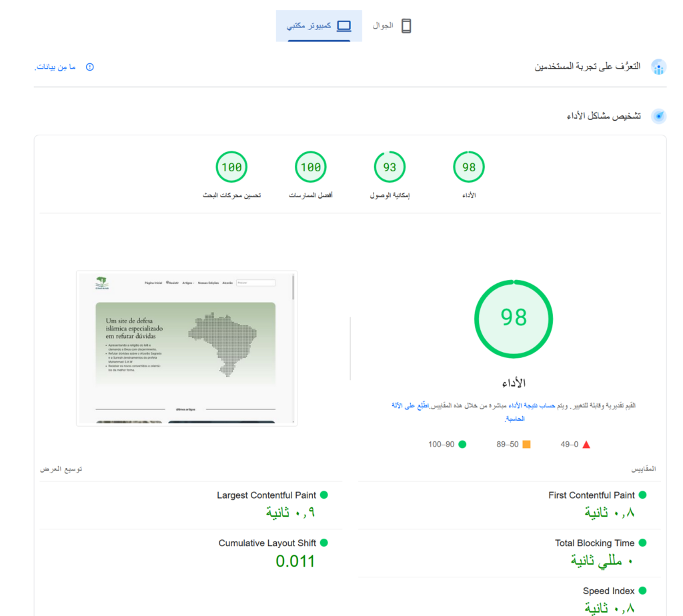Switch to the desktop (كمبيوتر مكتبي) tab
This screenshot has width=683, height=616.
(x=319, y=26)
